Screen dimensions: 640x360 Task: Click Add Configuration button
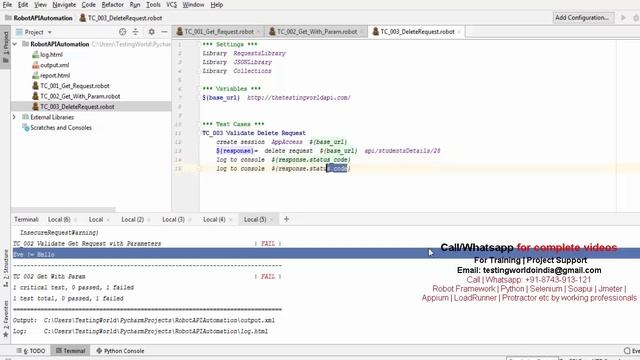[583, 18]
